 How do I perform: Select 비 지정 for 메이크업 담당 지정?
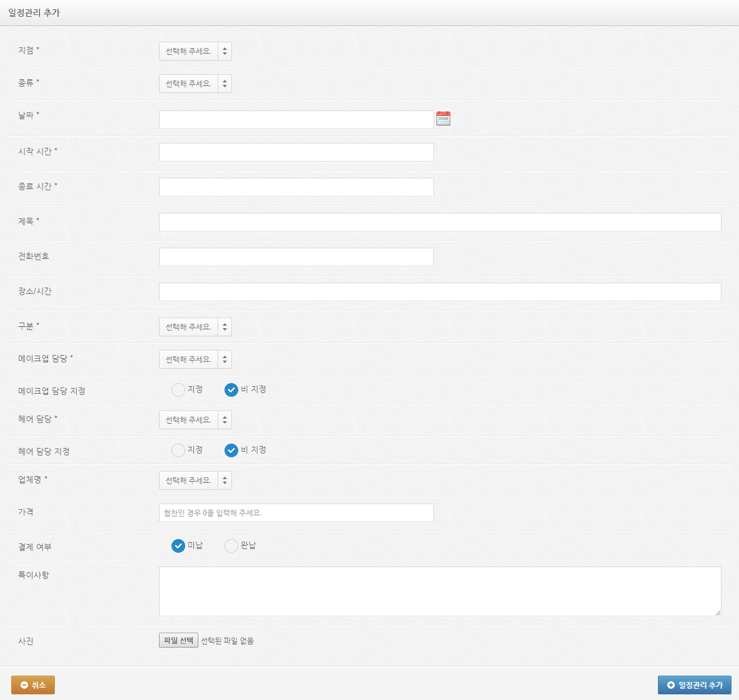(231, 390)
